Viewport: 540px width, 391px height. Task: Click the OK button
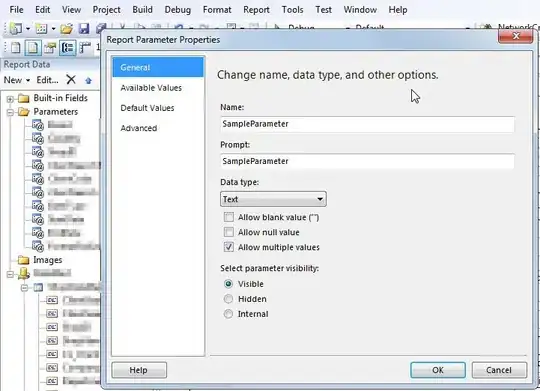438,370
